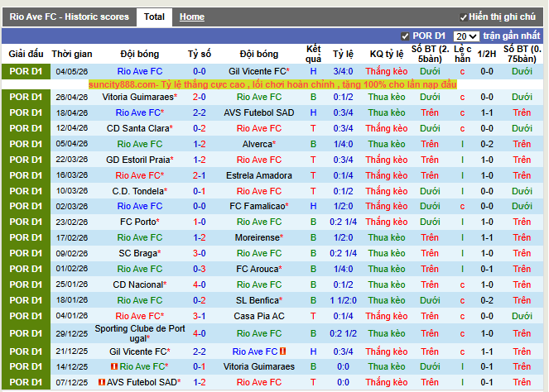This screenshot has height=392, width=549.
Task: Click the 3-0 score against SC Braga
Action: 200,253
